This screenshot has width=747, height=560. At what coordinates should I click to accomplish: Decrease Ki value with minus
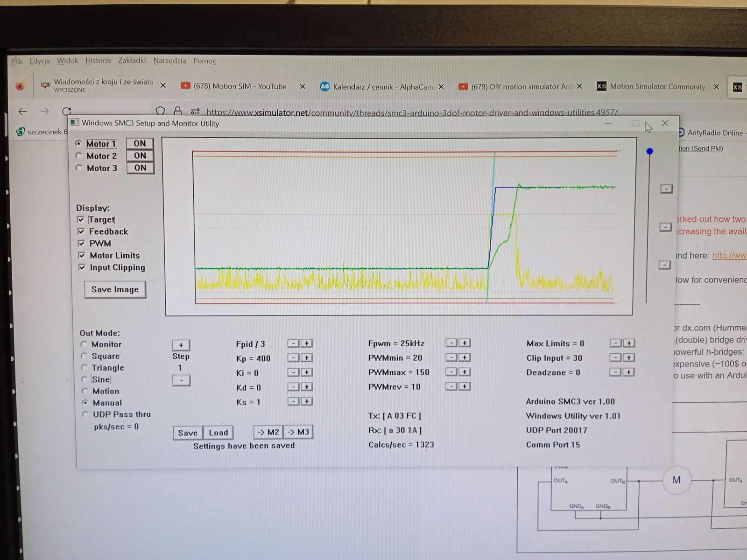click(293, 372)
